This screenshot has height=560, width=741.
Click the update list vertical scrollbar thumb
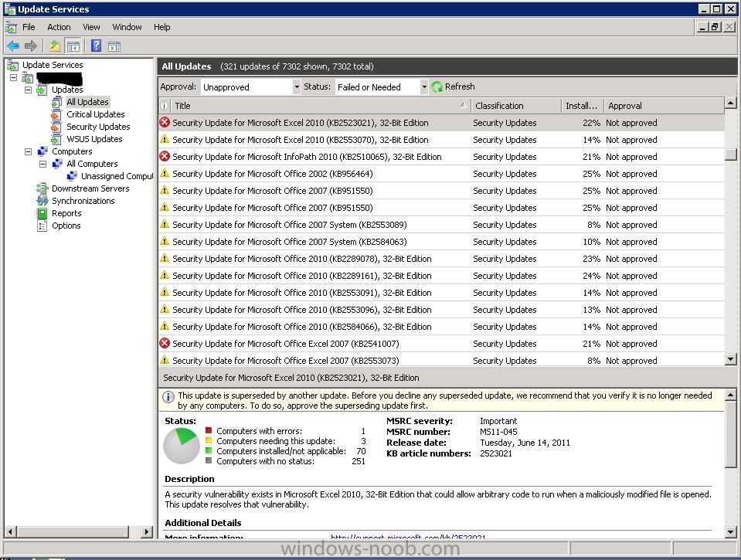click(731, 154)
